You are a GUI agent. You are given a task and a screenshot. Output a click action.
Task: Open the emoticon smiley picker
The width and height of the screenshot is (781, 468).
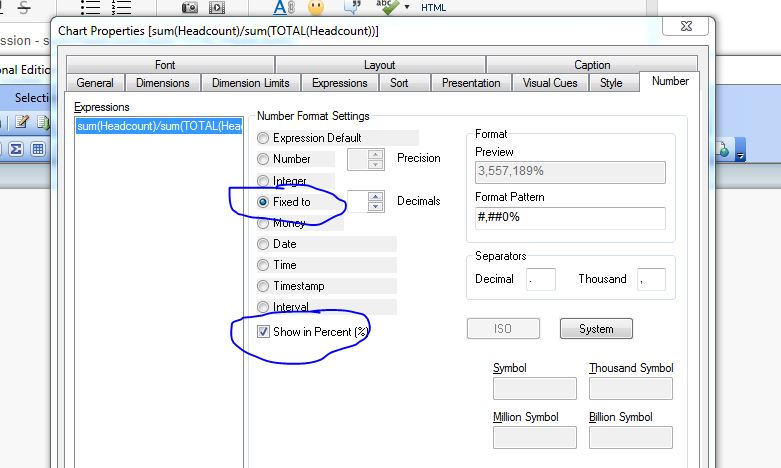316,7
